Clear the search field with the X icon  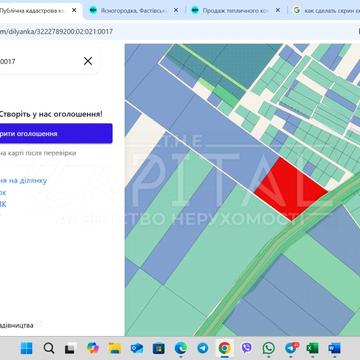pyautogui.click(x=88, y=61)
